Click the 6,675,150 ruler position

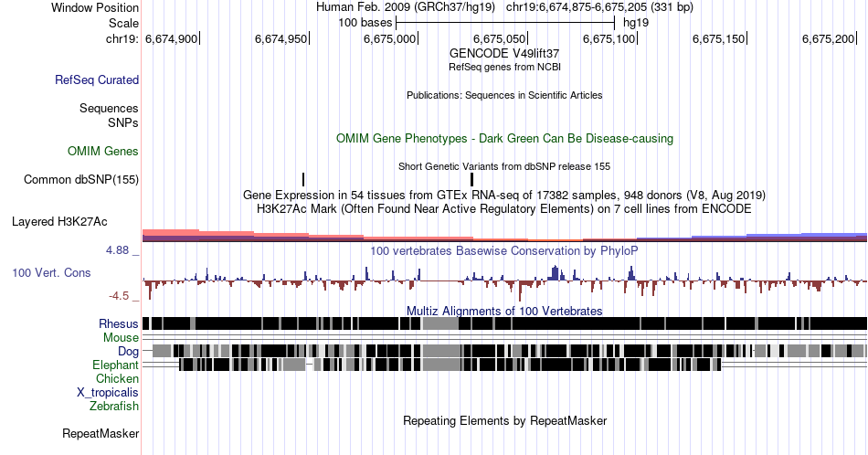click(718, 38)
